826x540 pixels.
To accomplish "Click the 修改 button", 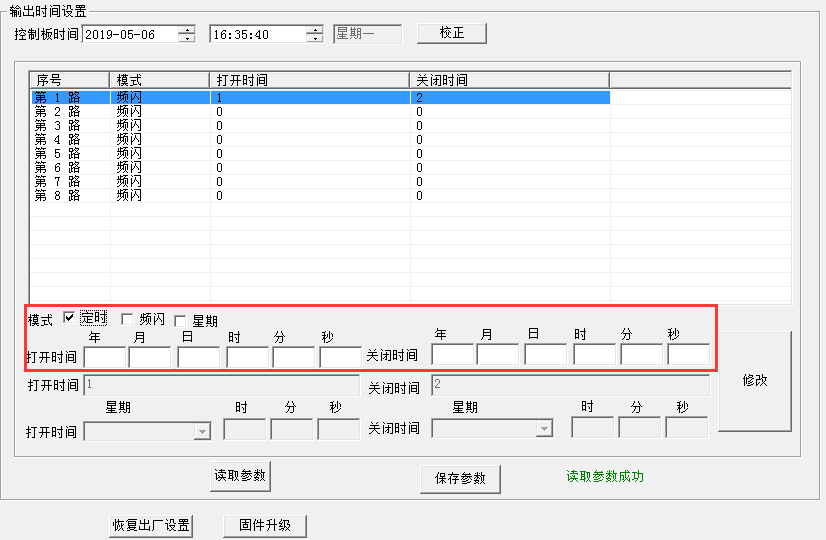I will [x=755, y=381].
